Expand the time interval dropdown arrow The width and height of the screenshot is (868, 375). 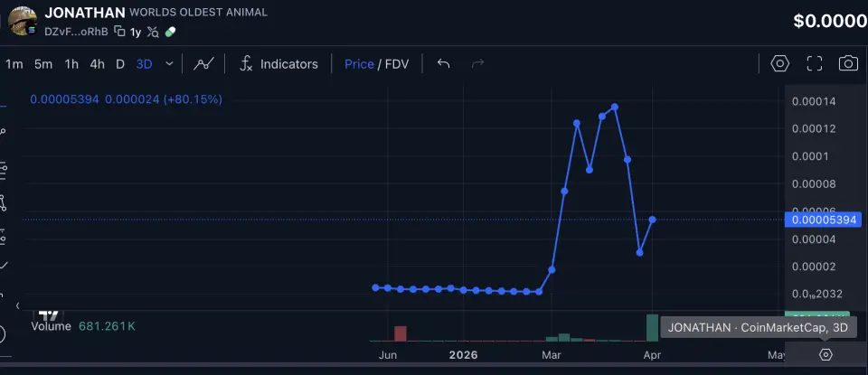169,64
